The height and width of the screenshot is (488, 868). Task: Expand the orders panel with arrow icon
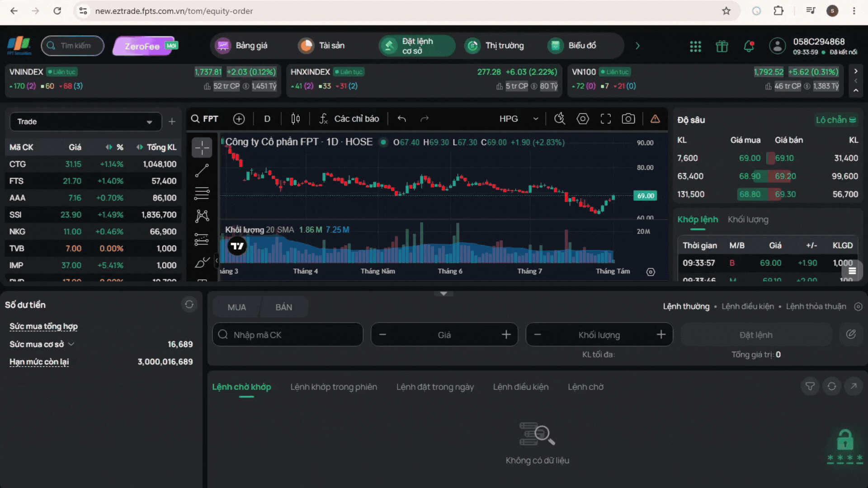854,386
